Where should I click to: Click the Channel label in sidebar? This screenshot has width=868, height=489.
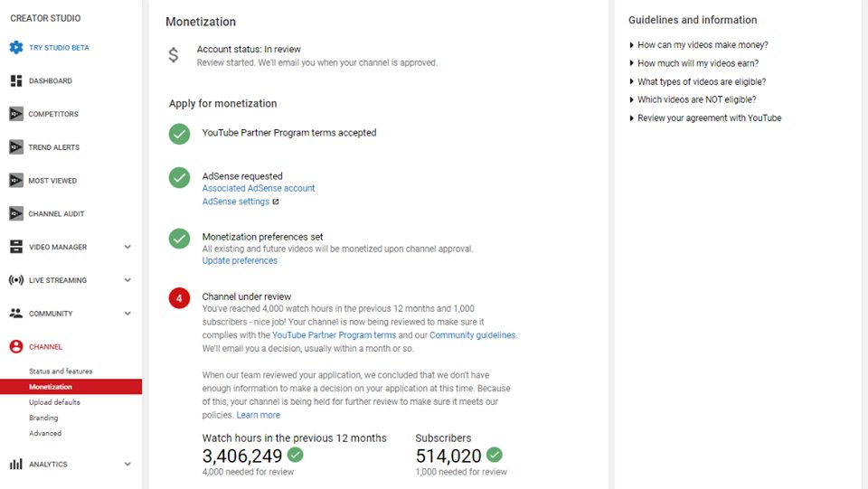[45, 347]
